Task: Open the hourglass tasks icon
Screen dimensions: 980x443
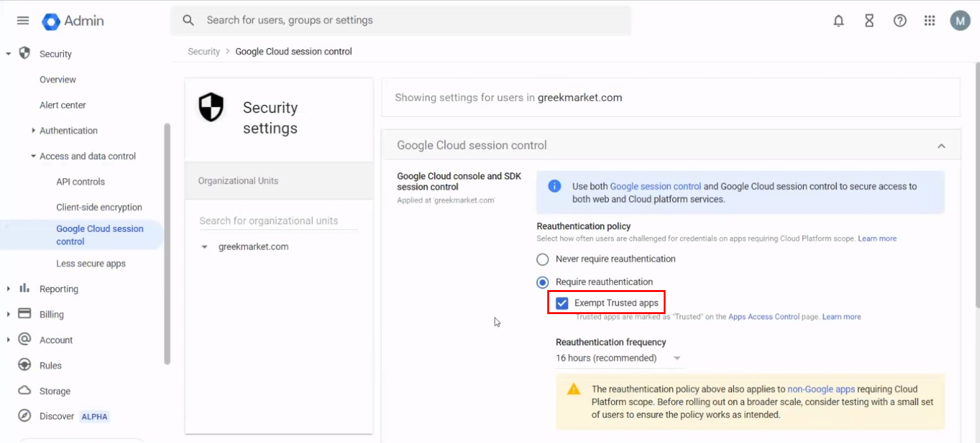Action: [x=869, y=21]
